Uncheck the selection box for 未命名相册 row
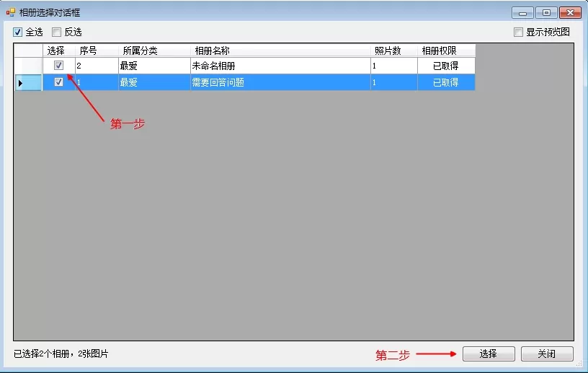Image resolution: width=588 pixels, height=373 pixels. coord(58,66)
